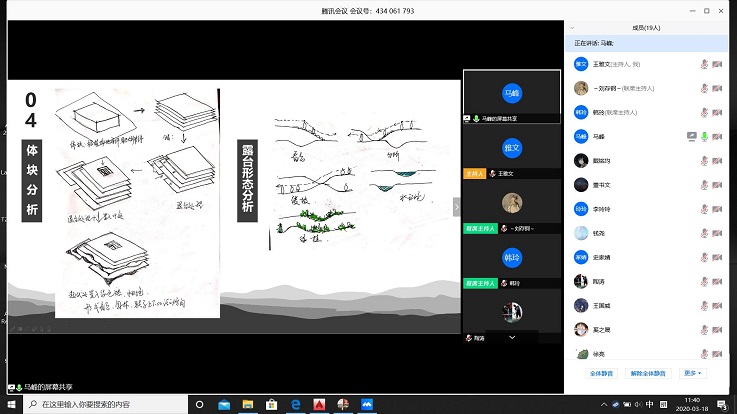Image resolution: width=737 pixels, height=414 pixels.
Task: Toggle microphone mute for 韩玲 in member list
Action: pos(704,112)
